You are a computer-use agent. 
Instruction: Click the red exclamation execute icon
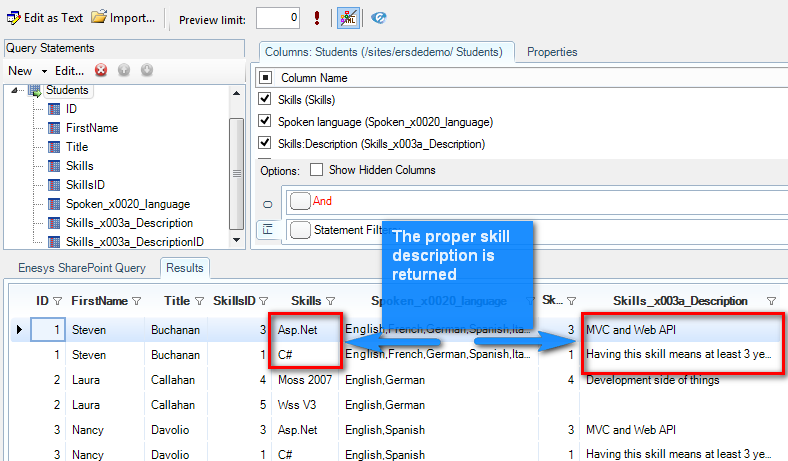317,18
